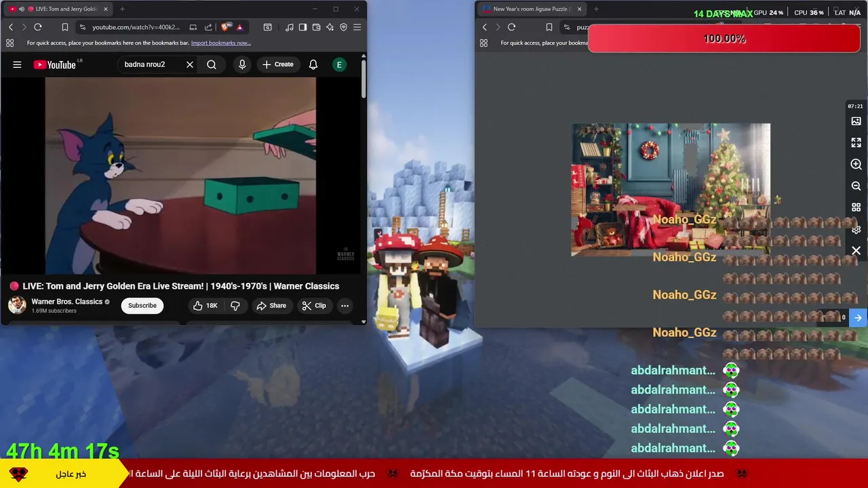Open apps grid icon on YouTube window bookmarks bar
Screen dimensions: 868x488
click(x=9, y=43)
